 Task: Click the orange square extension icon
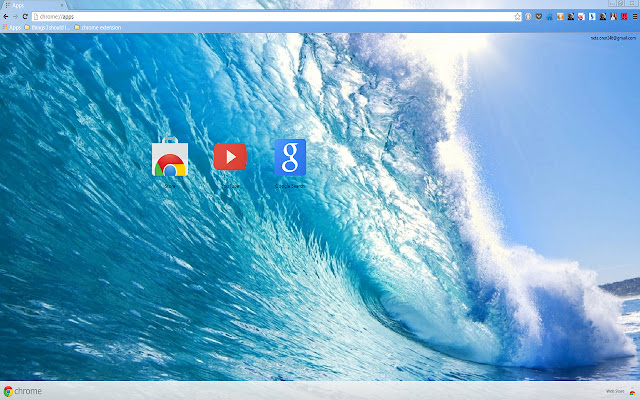click(x=560, y=17)
